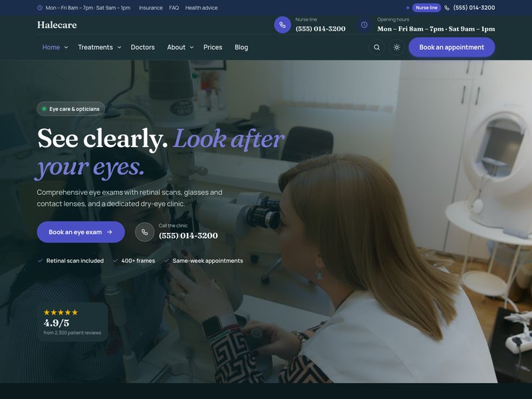Open the Doctors page
The height and width of the screenshot is (399, 532).
tap(143, 47)
